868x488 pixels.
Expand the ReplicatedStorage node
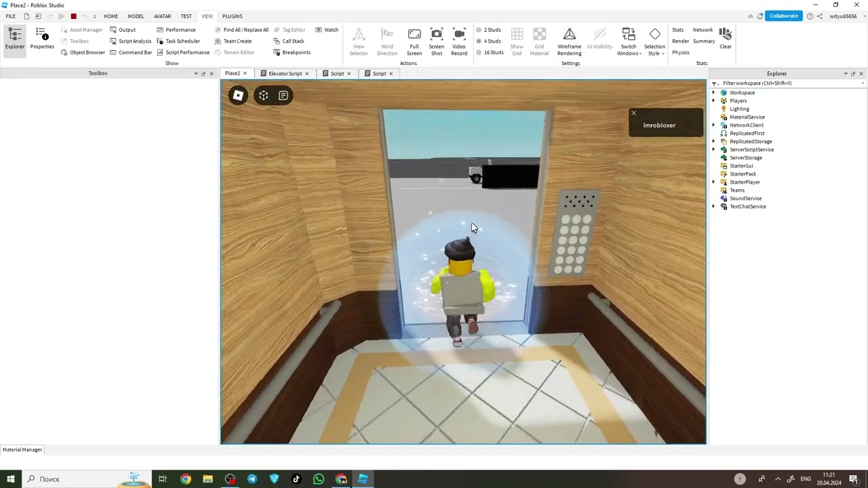point(713,142)
